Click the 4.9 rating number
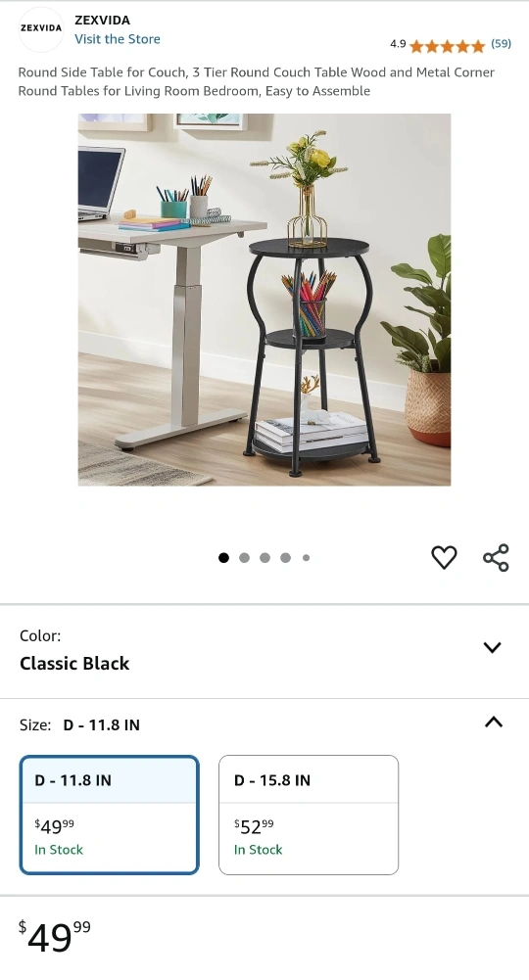 coord(398,44)
